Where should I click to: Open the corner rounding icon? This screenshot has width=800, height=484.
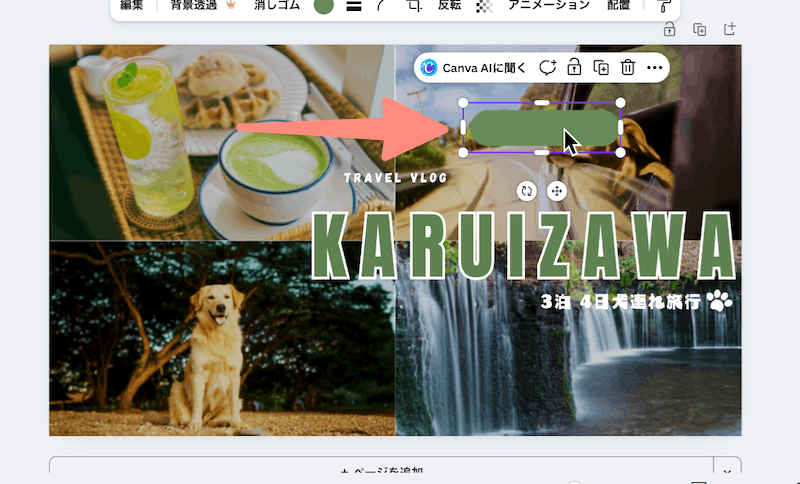pos(382,6)
